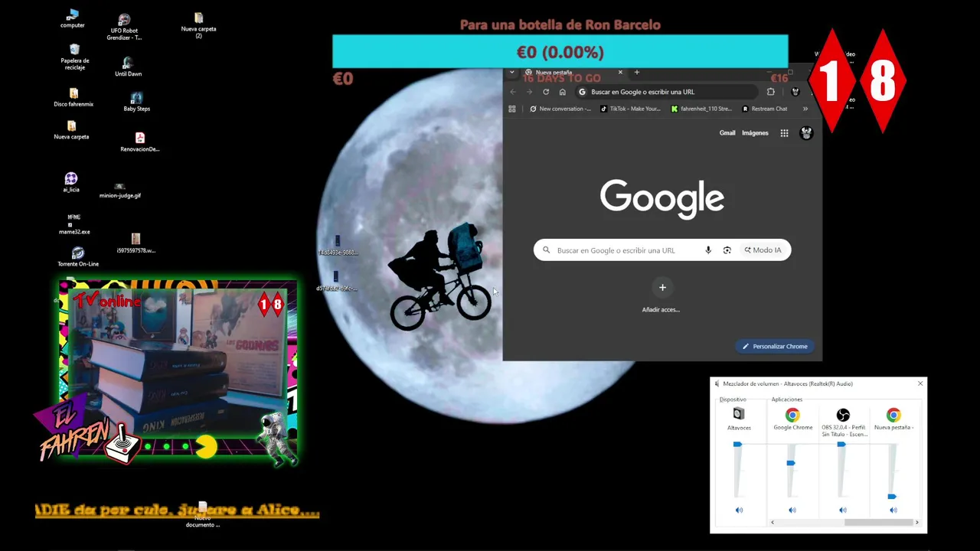Viewport: 980px width, 551px height.
Task: Mute Google Chrome in the volume mixer
Action: [792, 510]
